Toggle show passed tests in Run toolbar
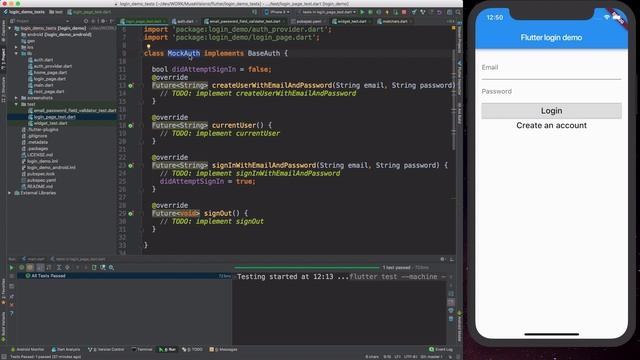The image size is (640, 360). (x=22, y=268)
